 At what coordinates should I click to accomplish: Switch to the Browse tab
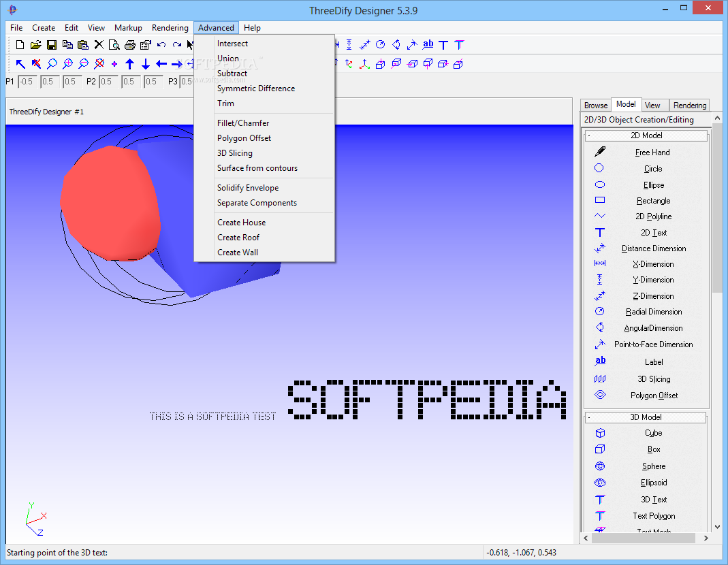pyautogui.click(x=596, y=106)
